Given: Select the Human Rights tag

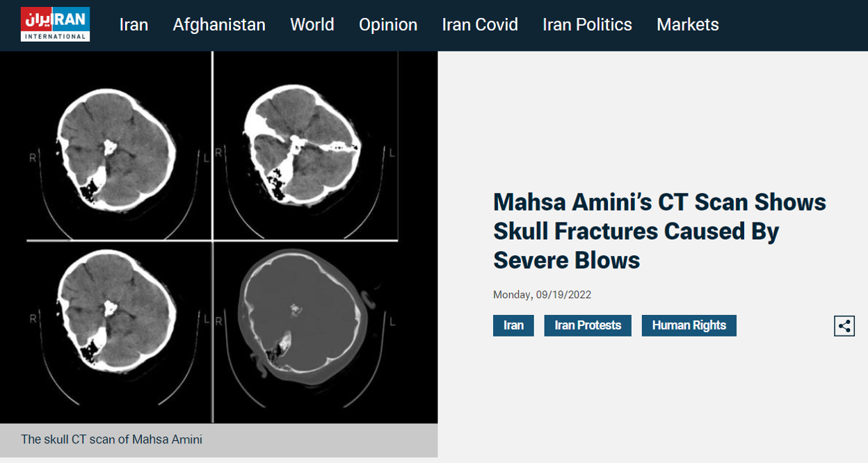Looking at the screenshot, I should (689, 325).
